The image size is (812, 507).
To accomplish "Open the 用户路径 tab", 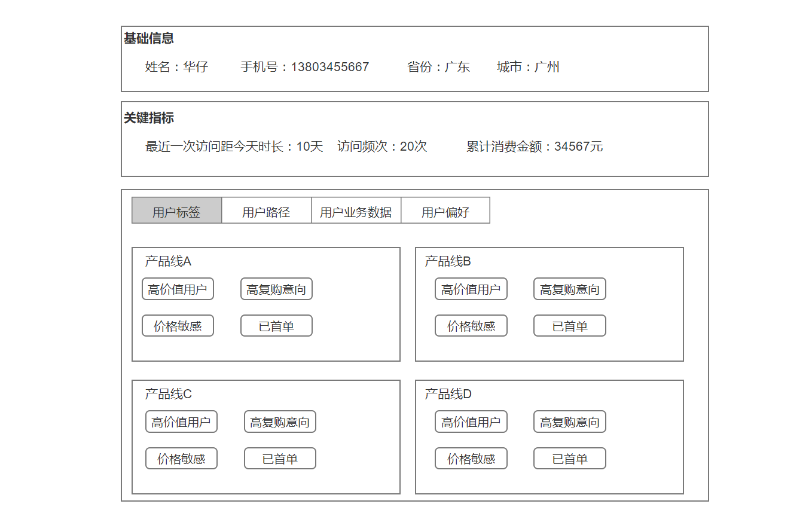I will [x=267, y=210].
